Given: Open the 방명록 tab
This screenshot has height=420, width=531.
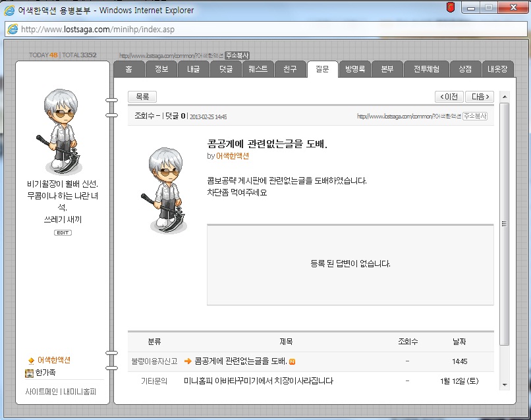Looking at the screenshot, I should 355,69.
